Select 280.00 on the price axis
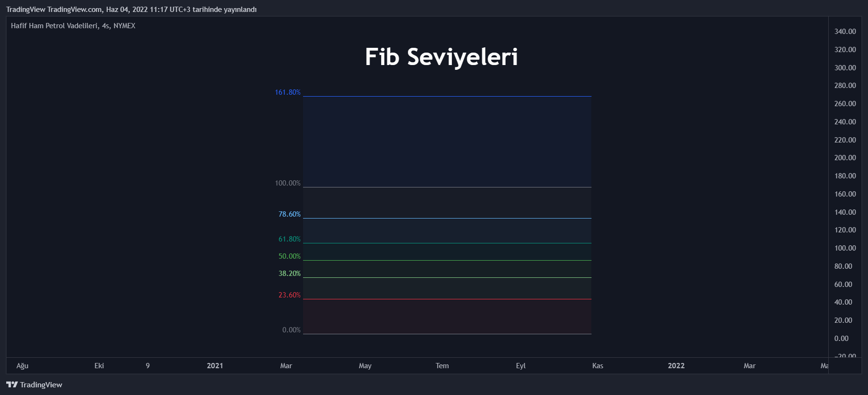 pos(845,86)
